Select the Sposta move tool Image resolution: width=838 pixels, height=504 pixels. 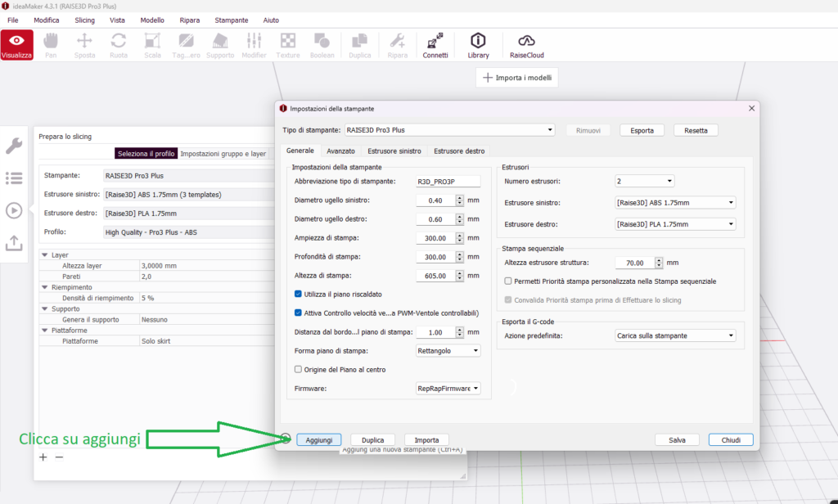[x=84, y=45]
